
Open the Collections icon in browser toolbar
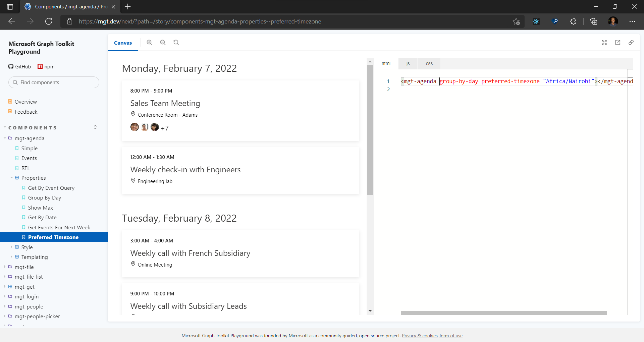click(x=594, y=21)
